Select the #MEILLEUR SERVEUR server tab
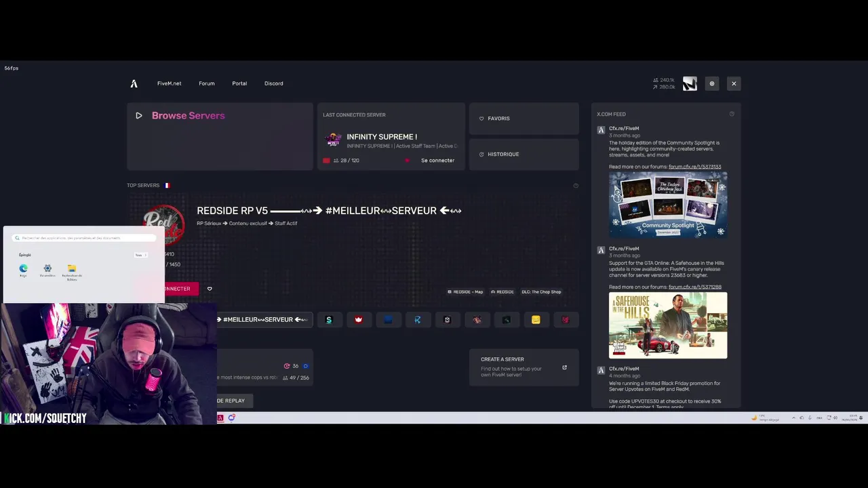 pyautogui.click(x=264, y=320)
